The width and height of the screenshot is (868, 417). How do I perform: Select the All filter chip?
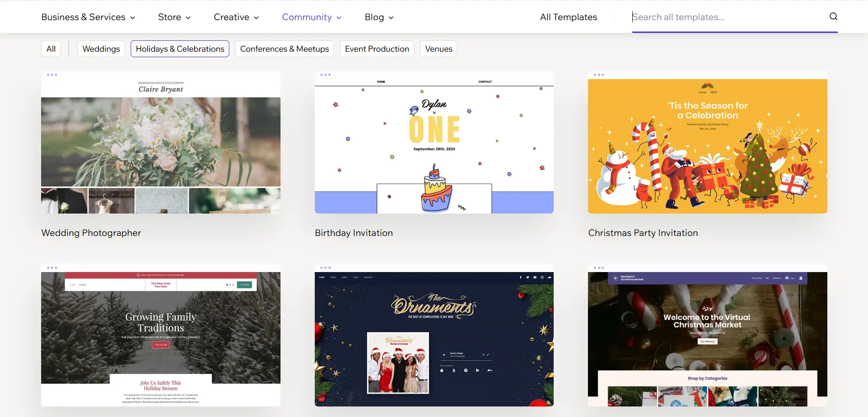51,49
